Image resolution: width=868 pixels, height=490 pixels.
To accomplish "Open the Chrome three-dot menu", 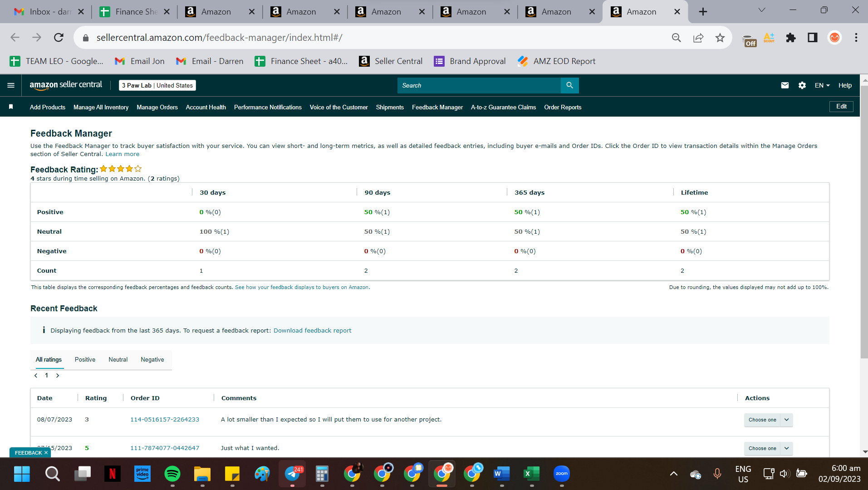I will tap(856, 38).
